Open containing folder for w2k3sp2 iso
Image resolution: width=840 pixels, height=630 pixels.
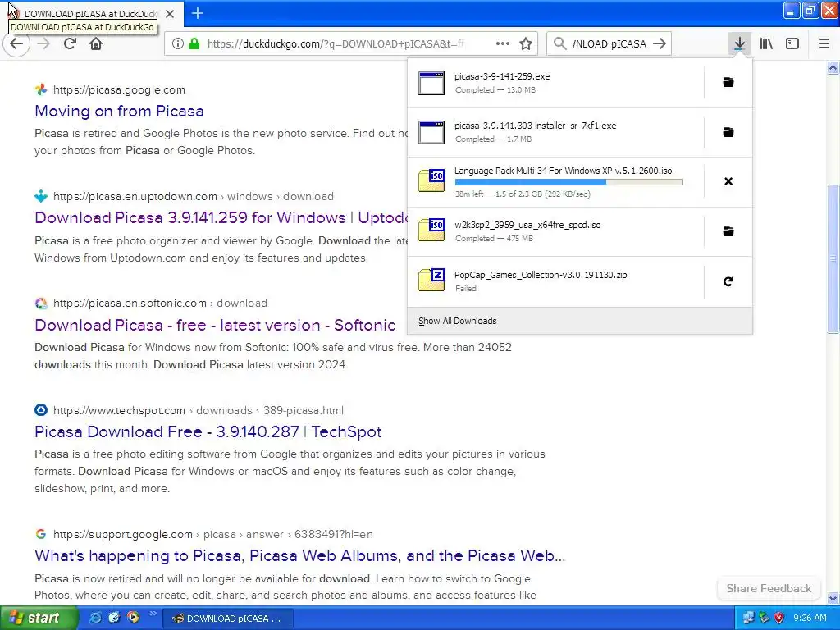point(728,231)
